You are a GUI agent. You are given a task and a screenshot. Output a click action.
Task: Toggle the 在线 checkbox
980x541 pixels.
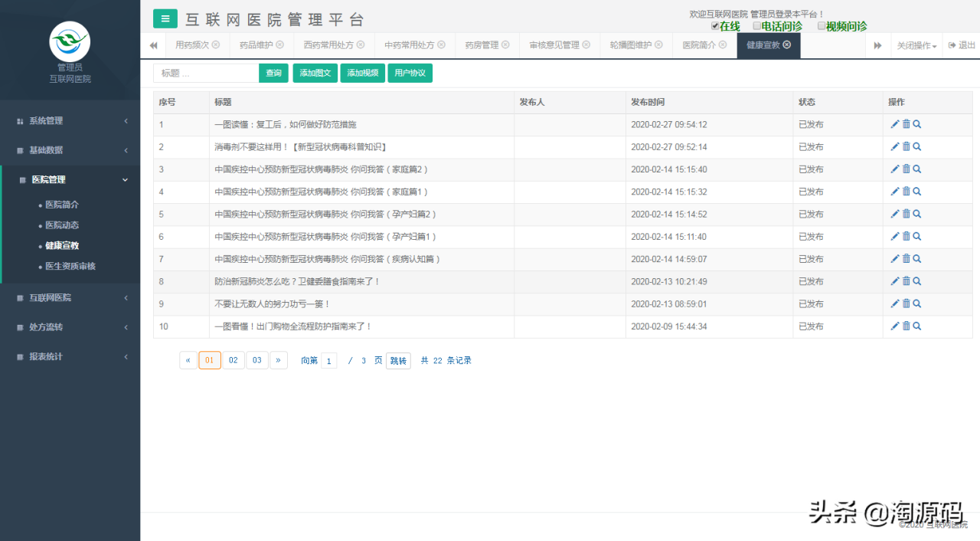[x=715, y=25]
